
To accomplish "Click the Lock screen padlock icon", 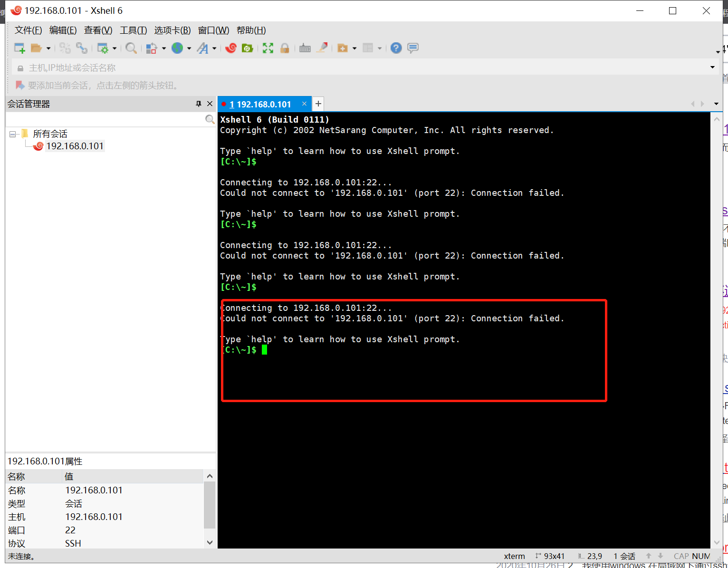I will [285, 48].
